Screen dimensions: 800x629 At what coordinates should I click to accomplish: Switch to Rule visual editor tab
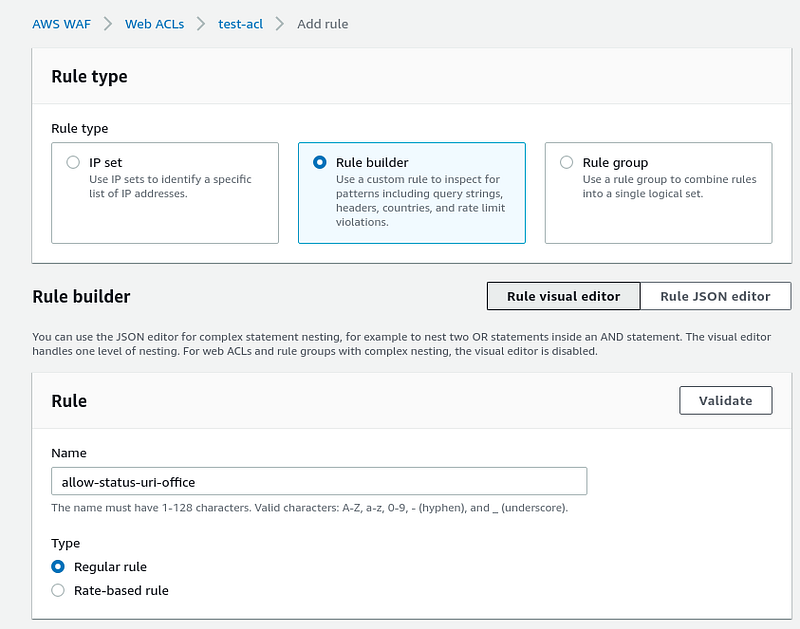564,296
